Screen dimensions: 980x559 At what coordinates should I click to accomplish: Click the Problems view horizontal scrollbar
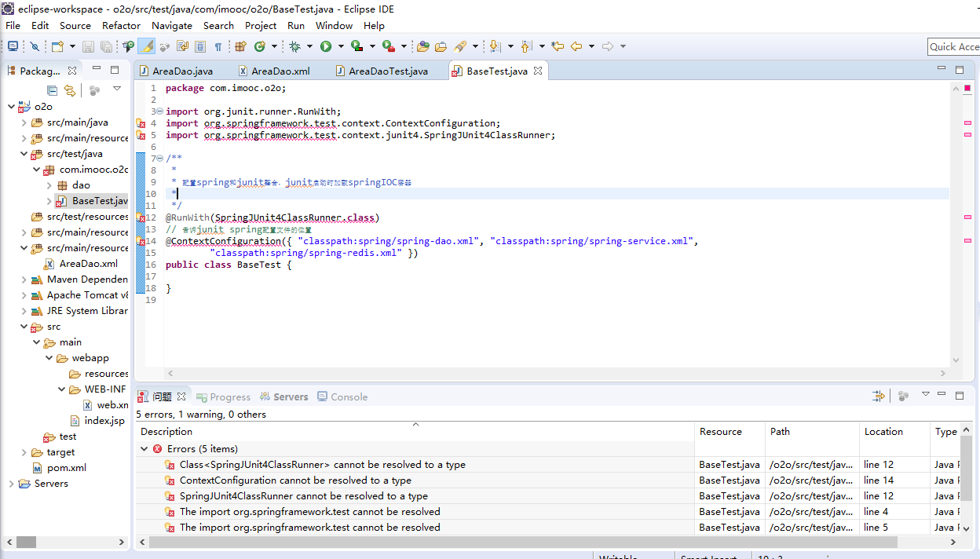click(x=518, y=543)
